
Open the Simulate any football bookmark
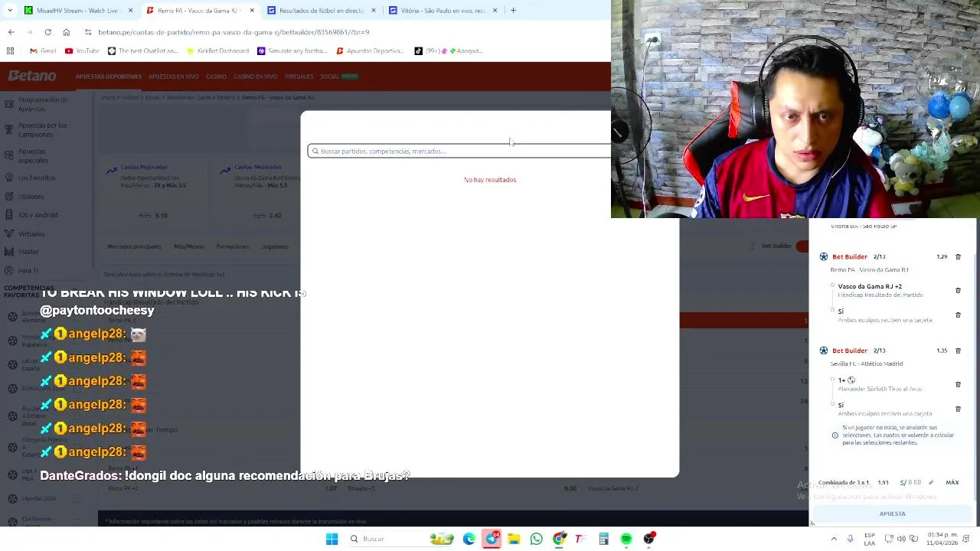click(292, 51)
